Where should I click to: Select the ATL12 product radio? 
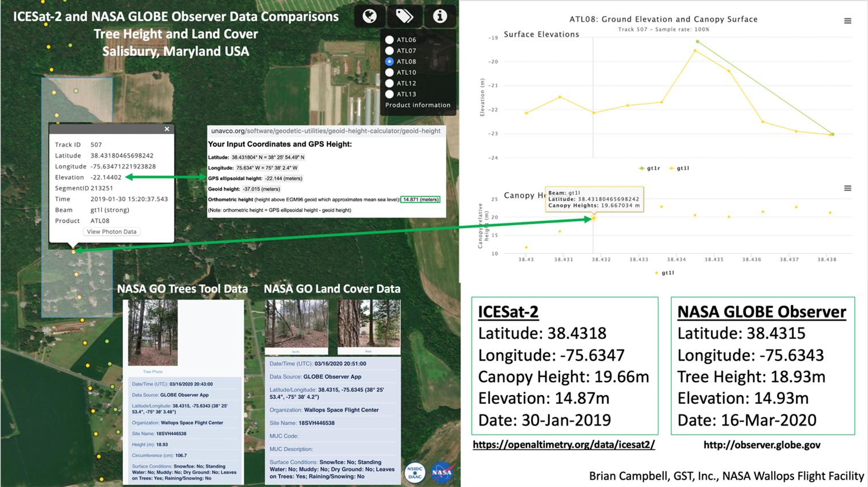(389, 83)
